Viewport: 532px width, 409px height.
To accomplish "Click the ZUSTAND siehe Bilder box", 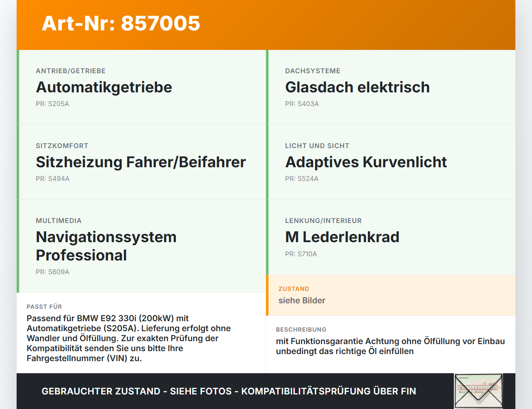I will click(391, 295).
